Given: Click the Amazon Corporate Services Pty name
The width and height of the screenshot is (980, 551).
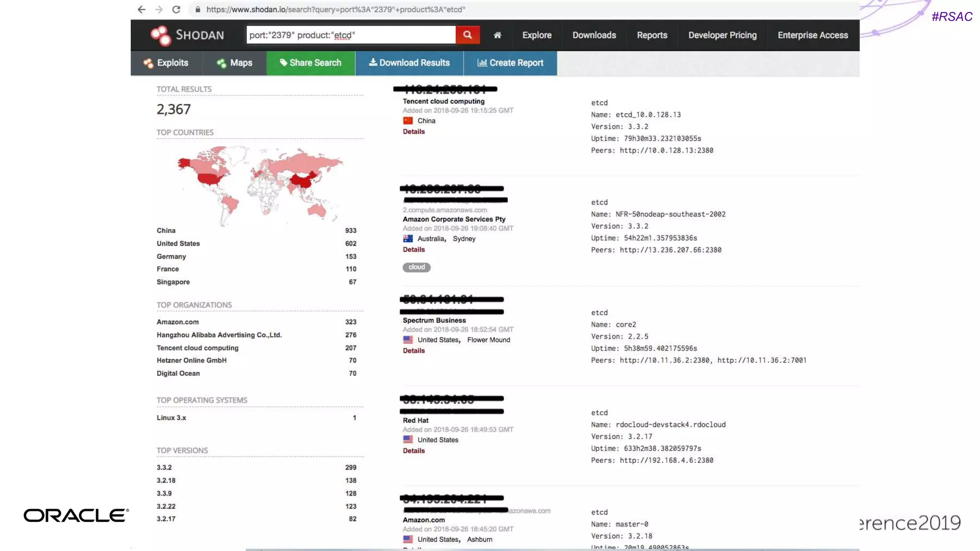Looking at the screenshot, I should pyautogui.click(x=454, y=220).
